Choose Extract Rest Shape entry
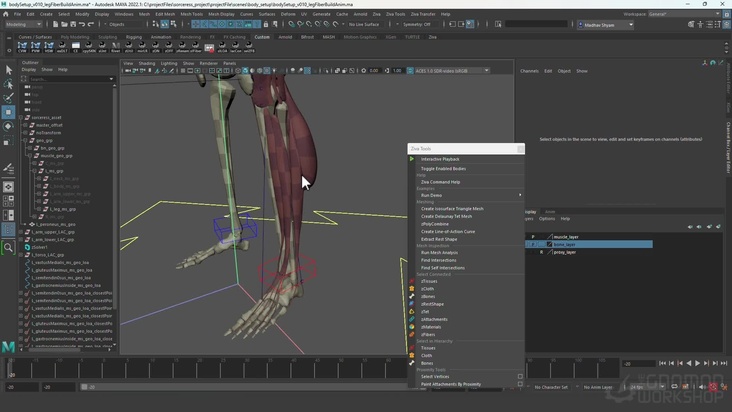 [439, 239]
